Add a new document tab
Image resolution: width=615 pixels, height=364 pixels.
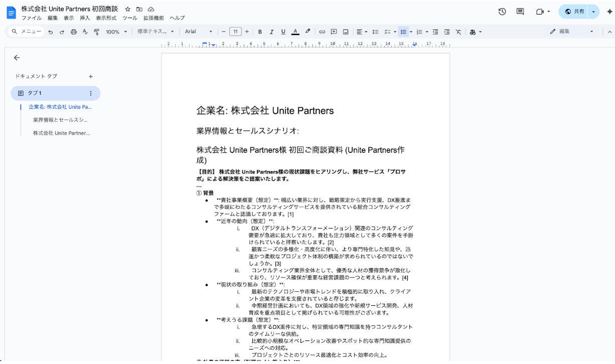click(x=91, y=77)
